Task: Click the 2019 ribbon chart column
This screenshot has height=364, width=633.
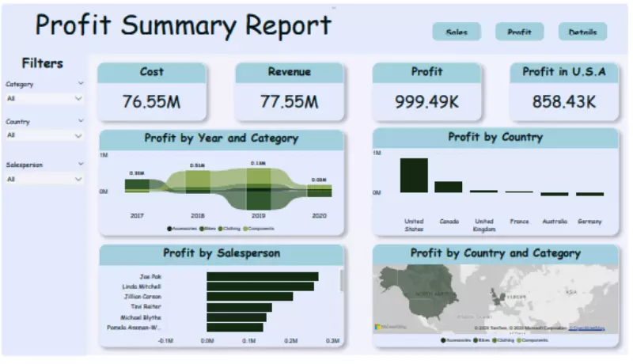Action: coord(259,189)
